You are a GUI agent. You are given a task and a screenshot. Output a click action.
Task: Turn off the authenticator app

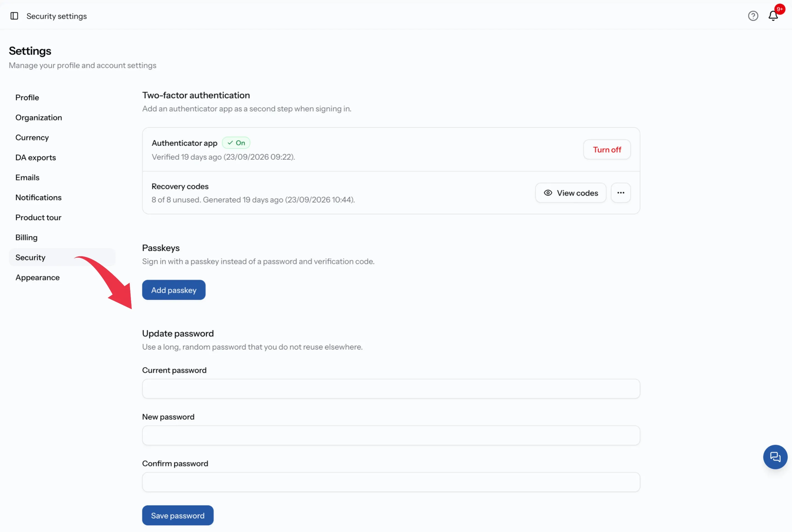pos(607,150)
